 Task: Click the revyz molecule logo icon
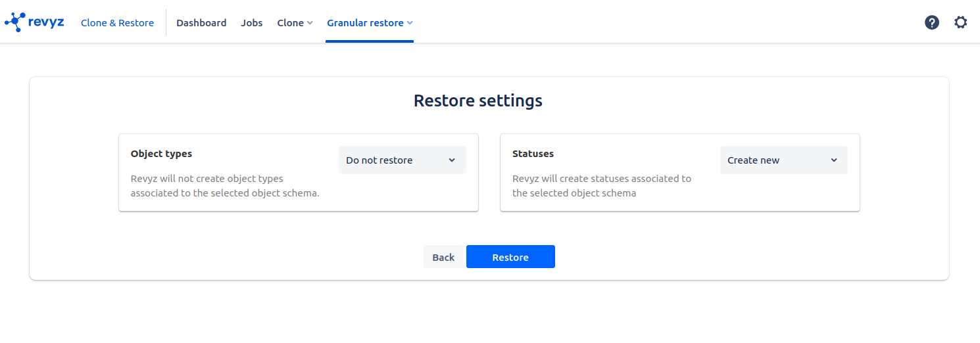coord(14,22)
